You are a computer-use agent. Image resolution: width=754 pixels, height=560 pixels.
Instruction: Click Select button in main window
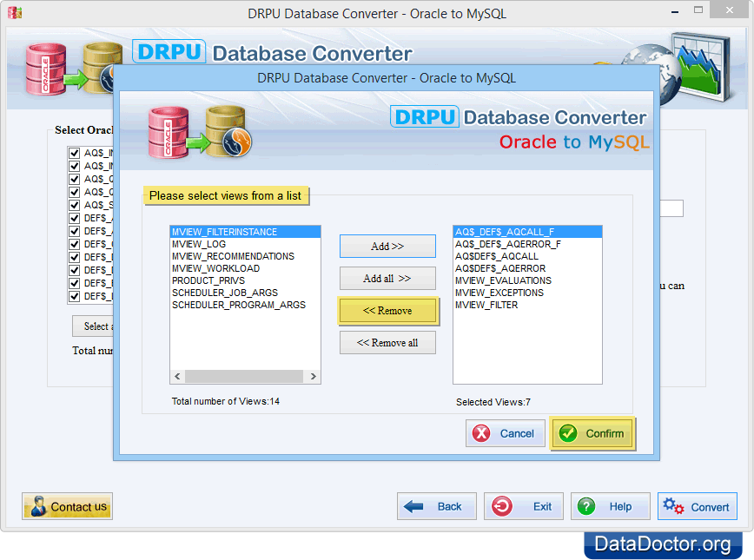coord(93,326)
